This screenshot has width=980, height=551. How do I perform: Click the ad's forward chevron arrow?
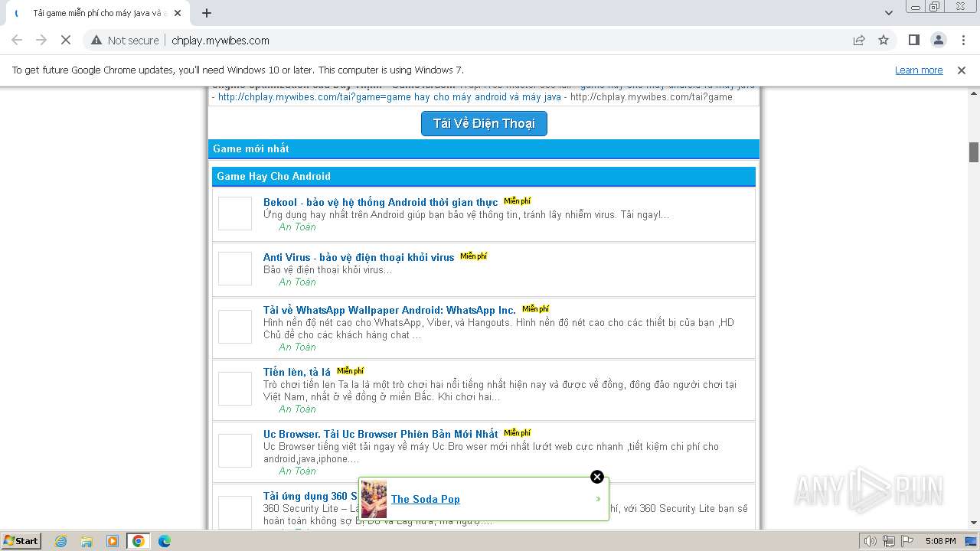598,499
